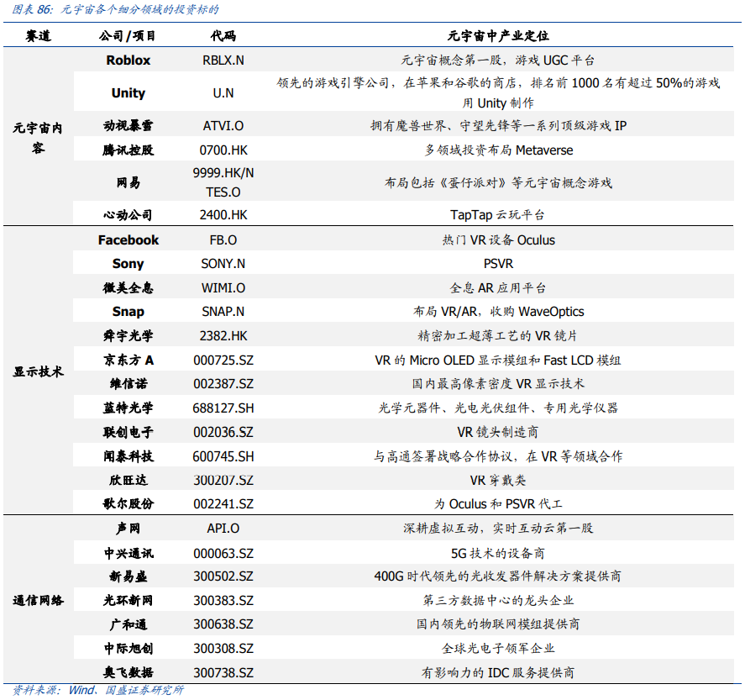Click 舜宇光学 in the table
Screen dimensions: 745x700
[x=128, y=335]
